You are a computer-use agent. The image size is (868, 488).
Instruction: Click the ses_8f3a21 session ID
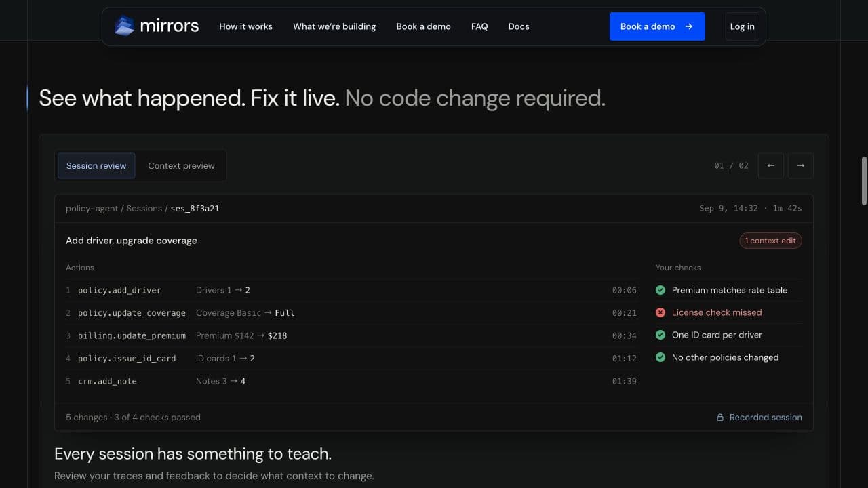point(195,209)
